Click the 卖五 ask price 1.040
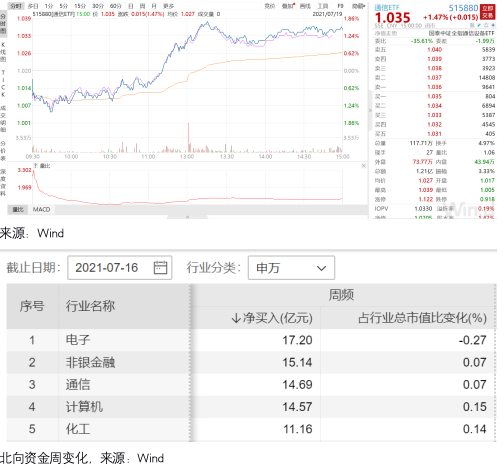This screenshot has width=504, height=472. (x=434, y=50)
